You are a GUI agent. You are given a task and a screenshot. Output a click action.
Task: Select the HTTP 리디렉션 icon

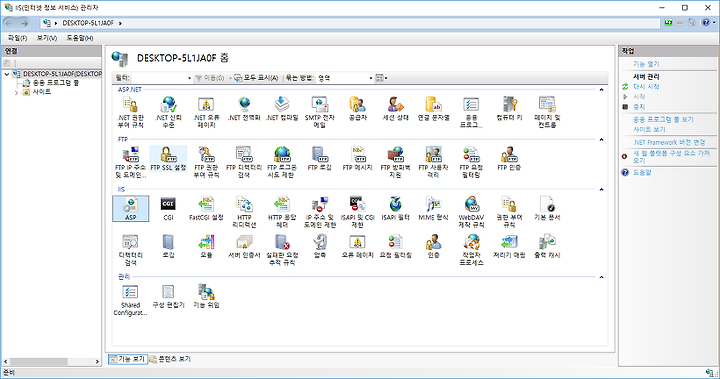pos(244,212)
